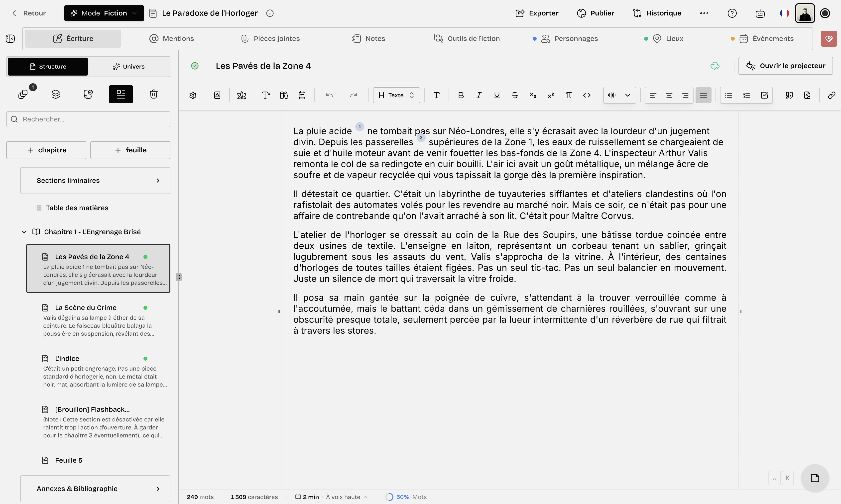Viewport: 841px width, 504px height.
Task: Click the superscript formatting icon
Action: [551, 95]
